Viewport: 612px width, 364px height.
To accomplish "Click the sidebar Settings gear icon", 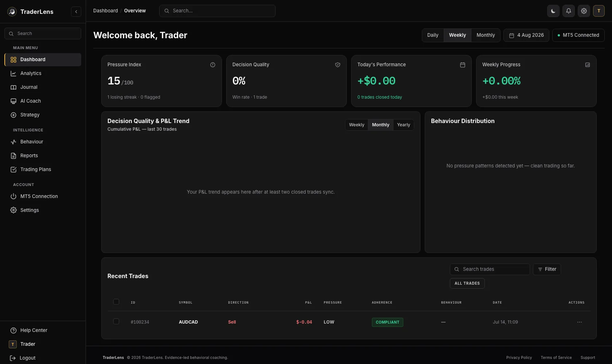I will pyautogui.click(x=13, y=210).
